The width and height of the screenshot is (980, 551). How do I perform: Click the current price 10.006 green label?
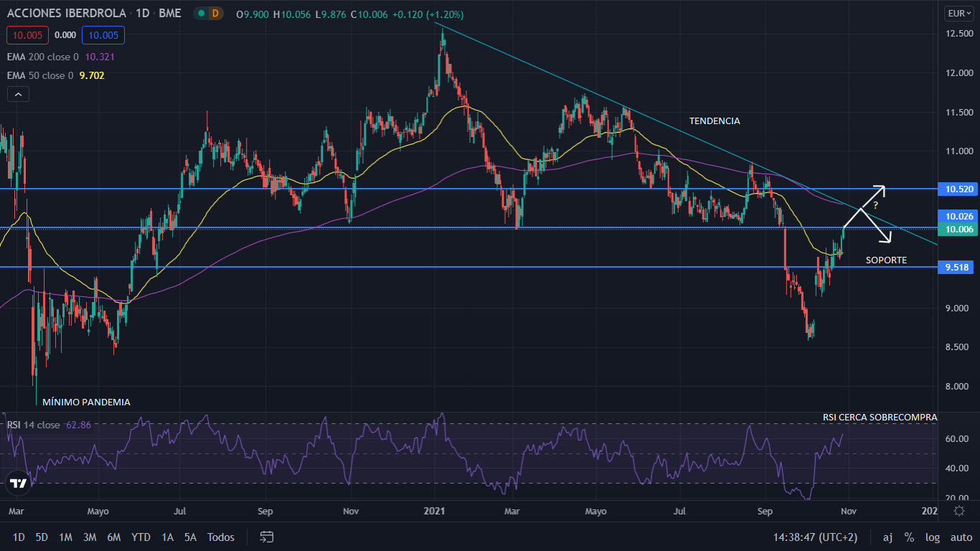pos(958,229)
